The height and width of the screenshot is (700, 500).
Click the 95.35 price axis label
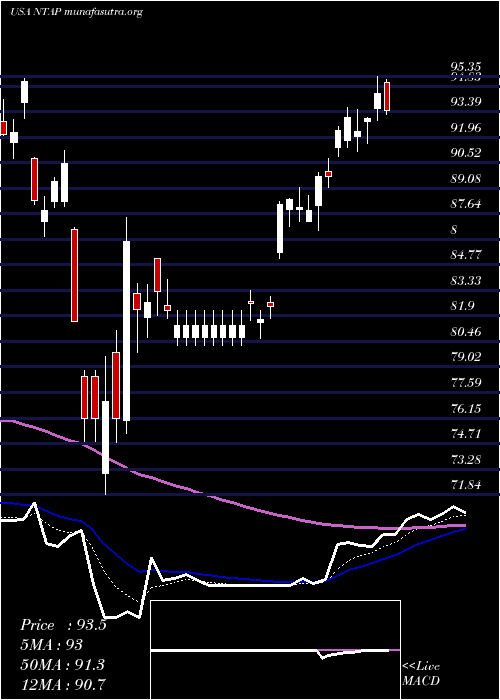pos(466,67)
